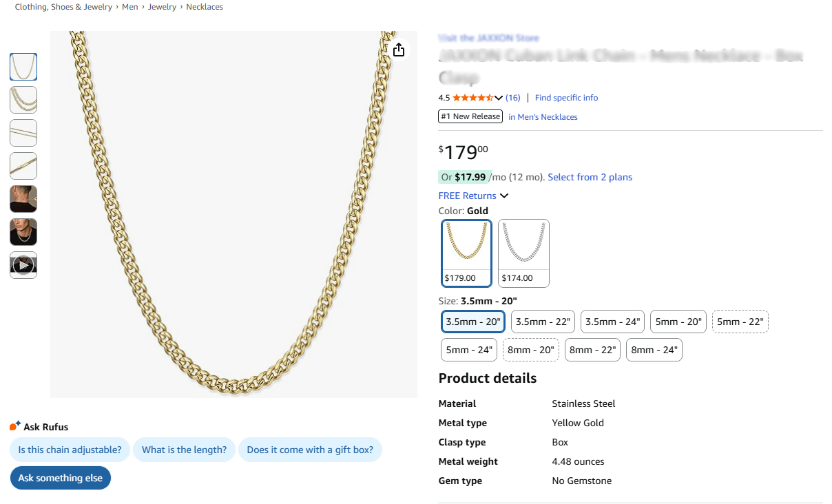Viewport: 832px width, 504px height.
Task: Open the Necklaces breadcrumb
Action: 205,7
